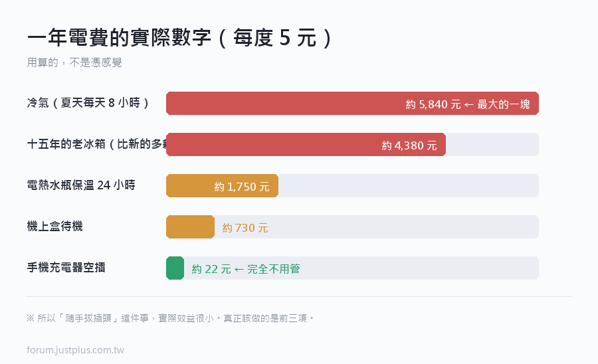598x364 pixels.
Task: Click the chart title 一年電費的實際數字
Action: 119,37
